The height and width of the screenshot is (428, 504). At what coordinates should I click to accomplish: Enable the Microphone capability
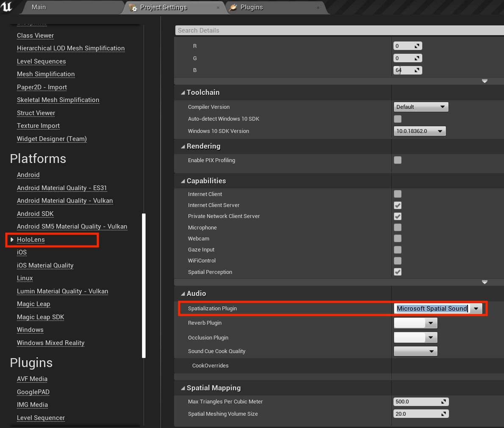click(398, 227)
